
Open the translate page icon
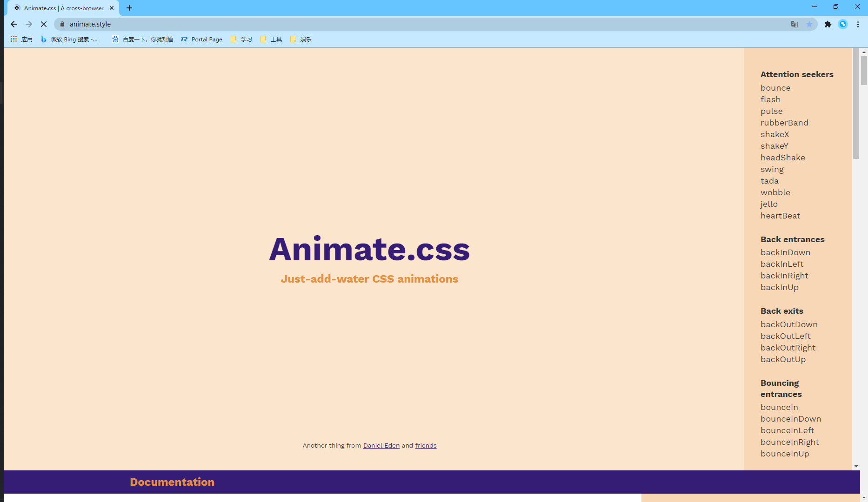[x=795, y=24]
